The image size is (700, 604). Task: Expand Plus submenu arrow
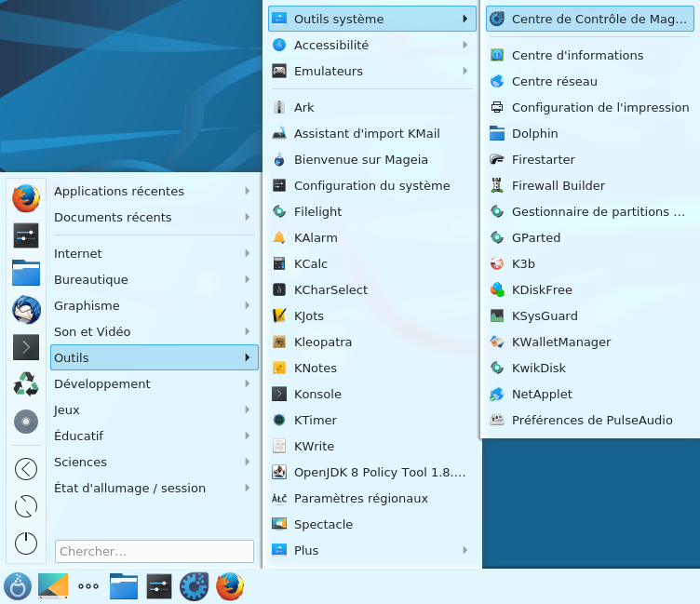(x=464, y=550)
